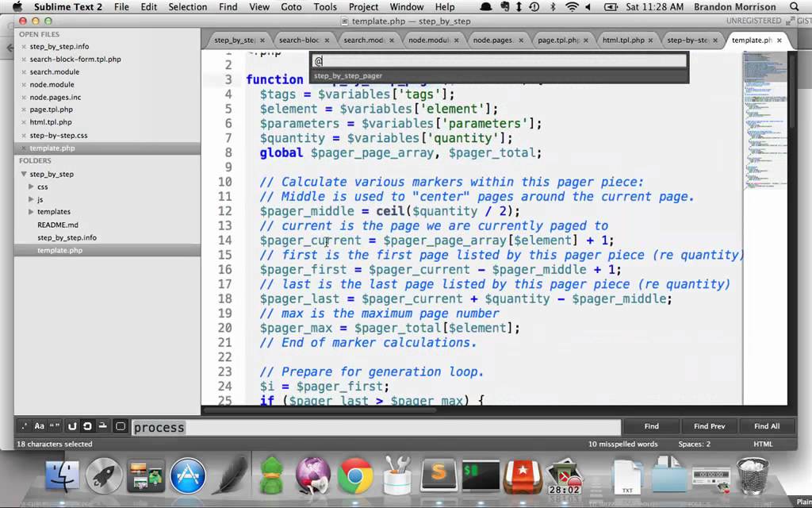Open README.md in folder tree
Viewport: 812px width, 508px height.
[58, 225]
